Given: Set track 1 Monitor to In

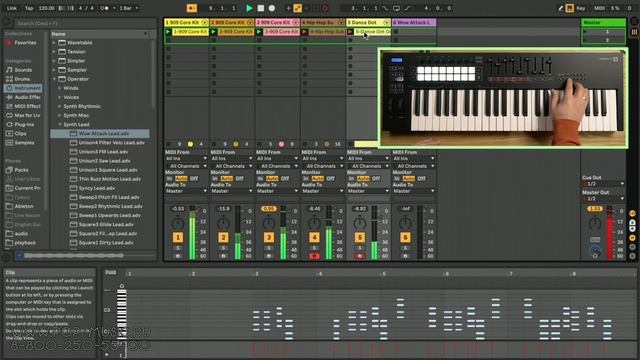Looking at the screenshot, I should point(169,179).
